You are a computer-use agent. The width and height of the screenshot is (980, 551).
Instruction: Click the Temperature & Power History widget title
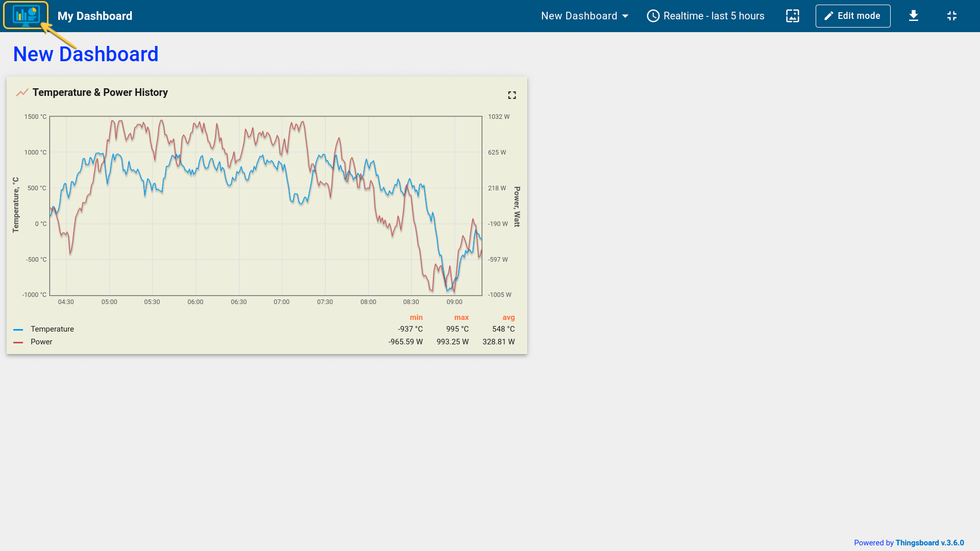point(100,92)
